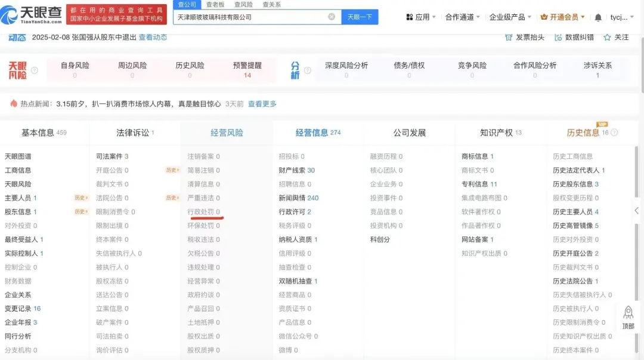The image size is (644, 360).
Task: Open the 法律诉讼 section tab
Action: click(135, 133)
